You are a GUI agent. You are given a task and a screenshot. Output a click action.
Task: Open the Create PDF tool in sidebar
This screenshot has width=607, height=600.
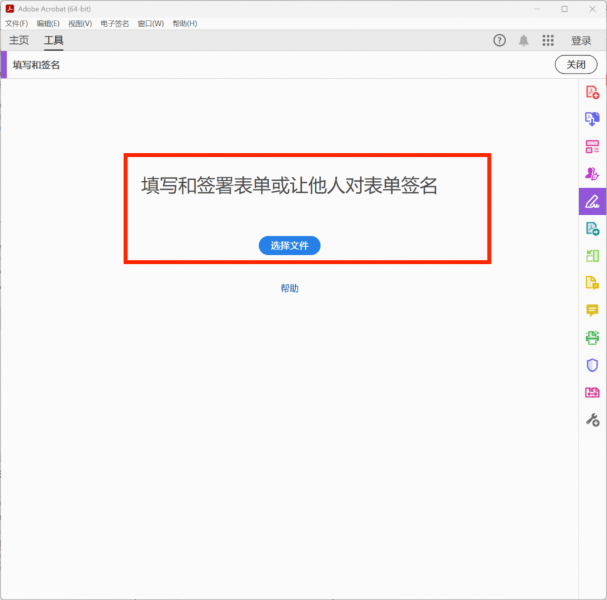592,93
